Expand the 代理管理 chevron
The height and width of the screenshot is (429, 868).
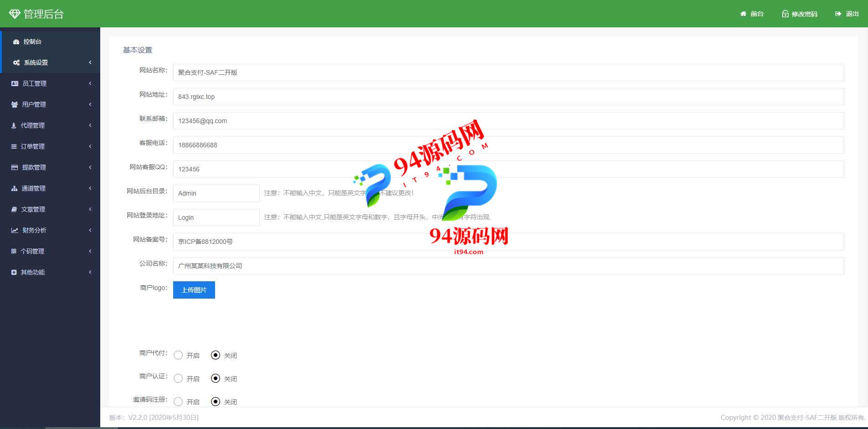90,125
